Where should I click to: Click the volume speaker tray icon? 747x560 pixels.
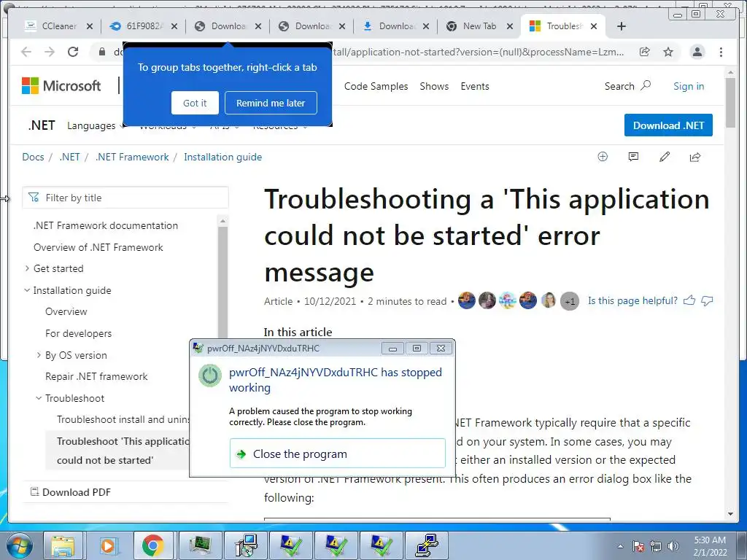coord(673,546)
